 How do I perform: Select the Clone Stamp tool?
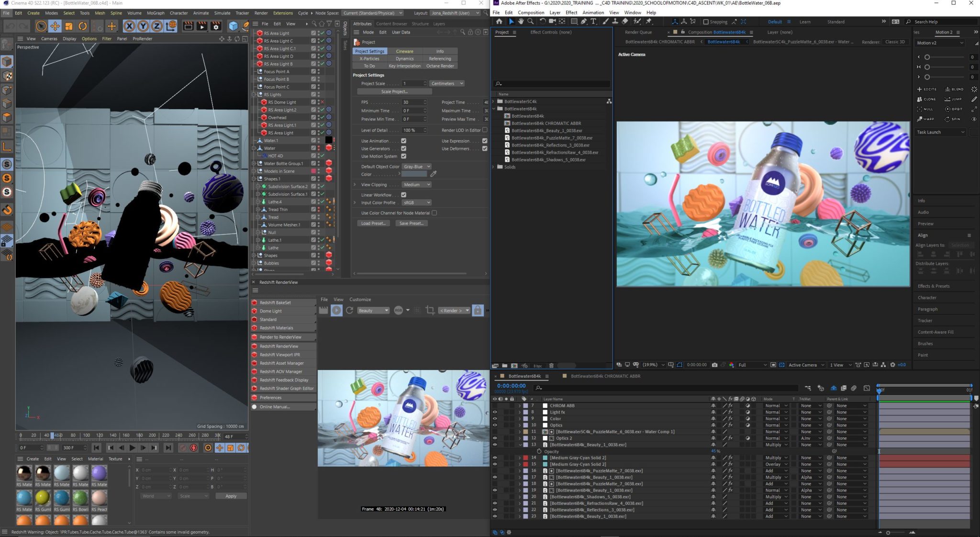pos(615,22)
